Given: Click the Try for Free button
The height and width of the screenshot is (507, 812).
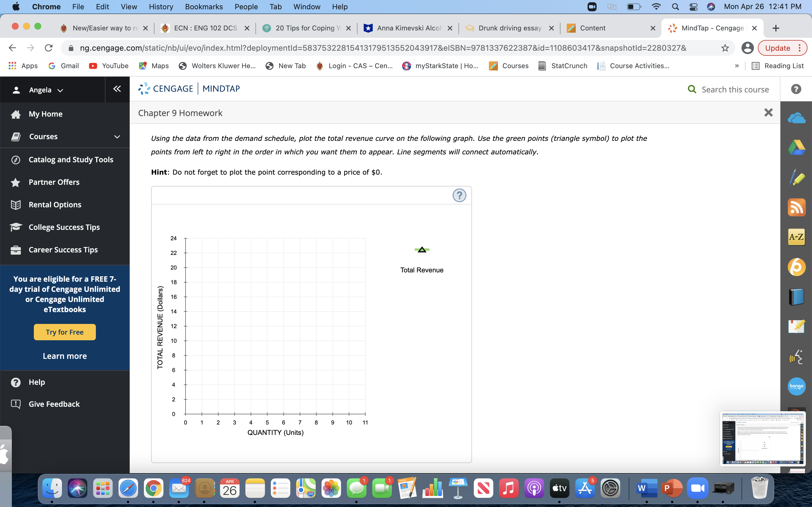Looking at the screenshot, I should (x=64, y=332).
